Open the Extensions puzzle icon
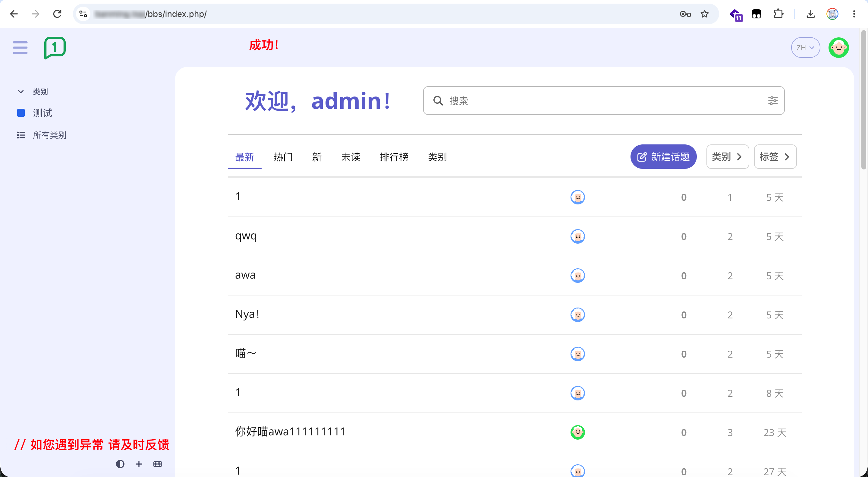The width and height of the screenshot is (868, 477). coord(778,14)
